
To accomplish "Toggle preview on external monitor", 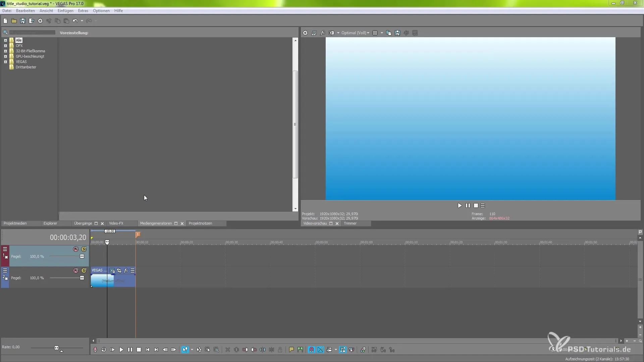I will pyautogui.click(x=314, y=33).
